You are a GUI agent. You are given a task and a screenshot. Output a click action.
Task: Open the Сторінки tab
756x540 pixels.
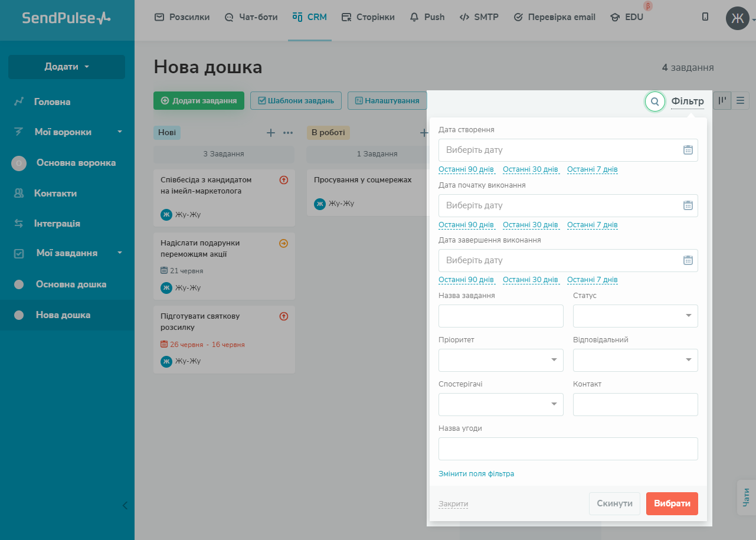tap(368, 17)
